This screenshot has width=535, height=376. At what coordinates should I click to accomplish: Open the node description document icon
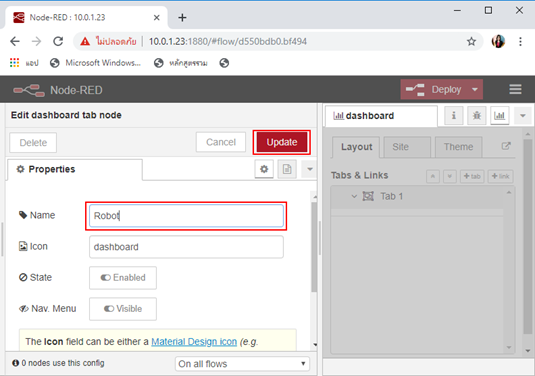point(287,169)
